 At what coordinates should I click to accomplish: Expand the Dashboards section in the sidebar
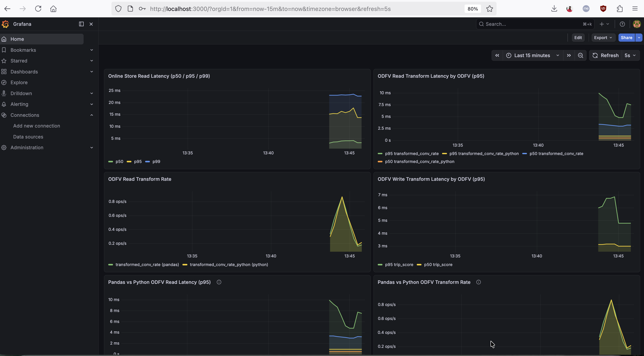pyautogui.click(x=92, y=72)
